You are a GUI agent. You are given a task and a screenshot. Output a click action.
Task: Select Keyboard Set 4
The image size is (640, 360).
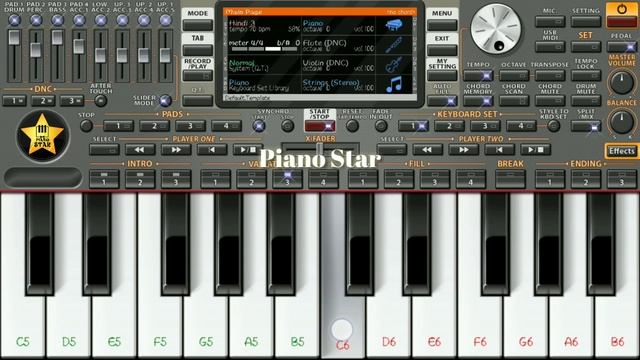click(x=521, y=126)
